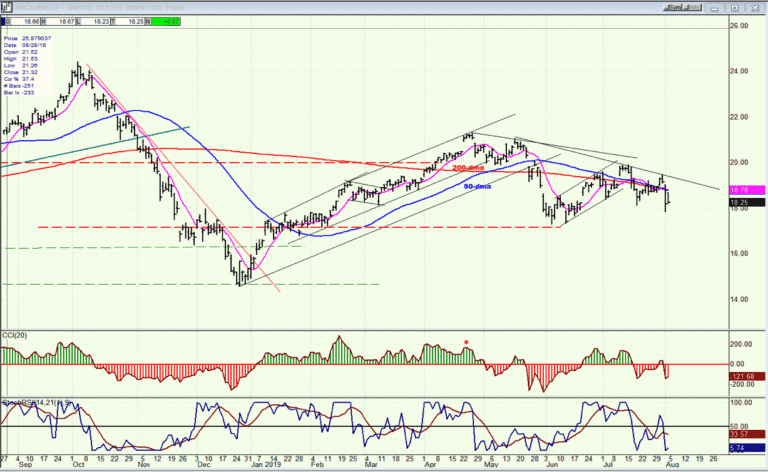The height and width of the screenshot is (472, 768).
Task: Select the High price field showing 18.67
Action: click(58, 22)
